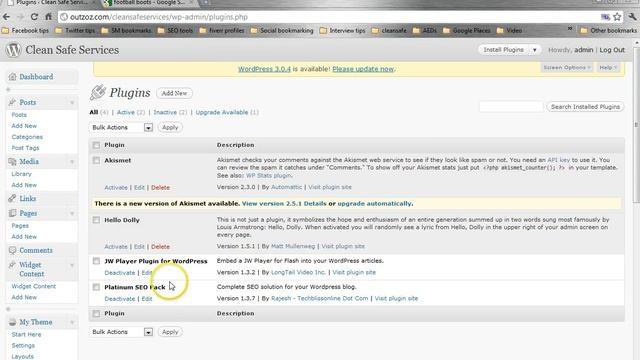The width and height of the screenshot is (640, 360).
Task: Reload the page with the refresh icon
Action: pos(34,17)
